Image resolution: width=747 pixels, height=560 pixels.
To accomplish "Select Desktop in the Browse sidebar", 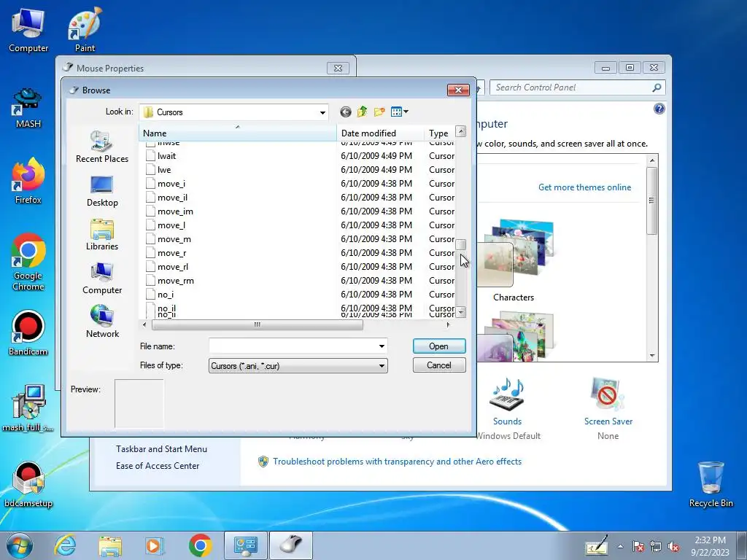I will pyautogui.click(x=102, y=191).
